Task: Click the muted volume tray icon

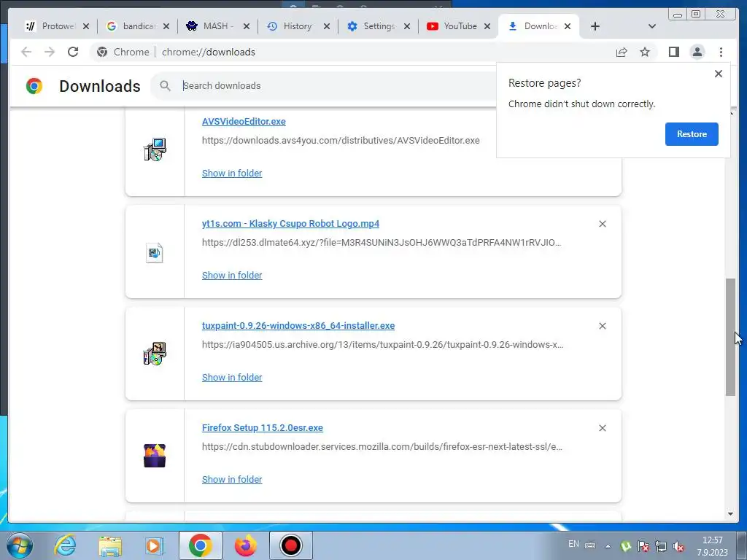Action: coord(678,546)
